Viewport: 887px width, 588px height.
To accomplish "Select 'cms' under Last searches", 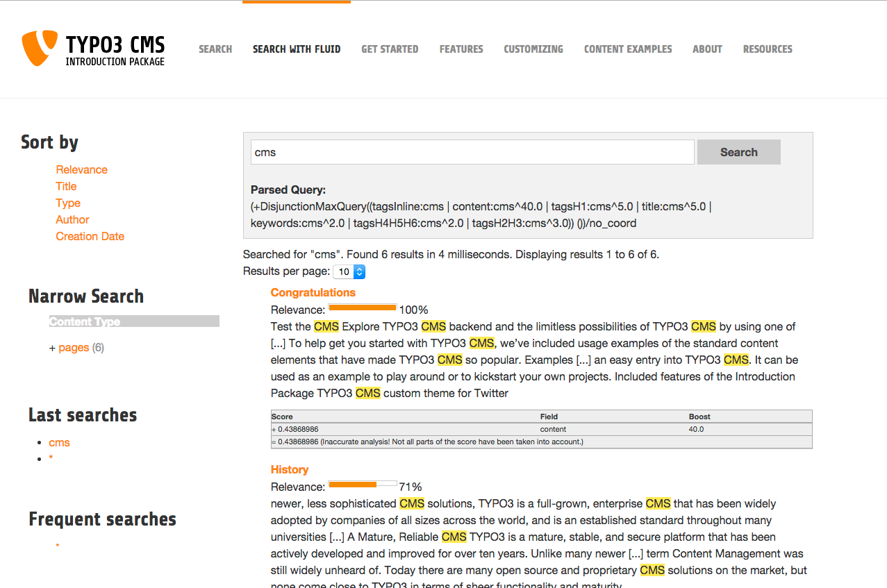I will [59, 442].
